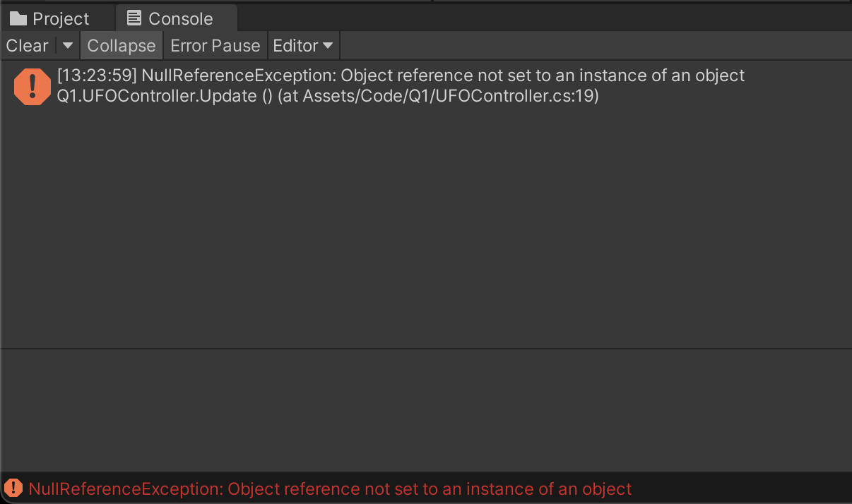This screenshot has width=852, height=504.
Task: Enable Error Pause in the Console toolbar
Action: tap(215, 46)
